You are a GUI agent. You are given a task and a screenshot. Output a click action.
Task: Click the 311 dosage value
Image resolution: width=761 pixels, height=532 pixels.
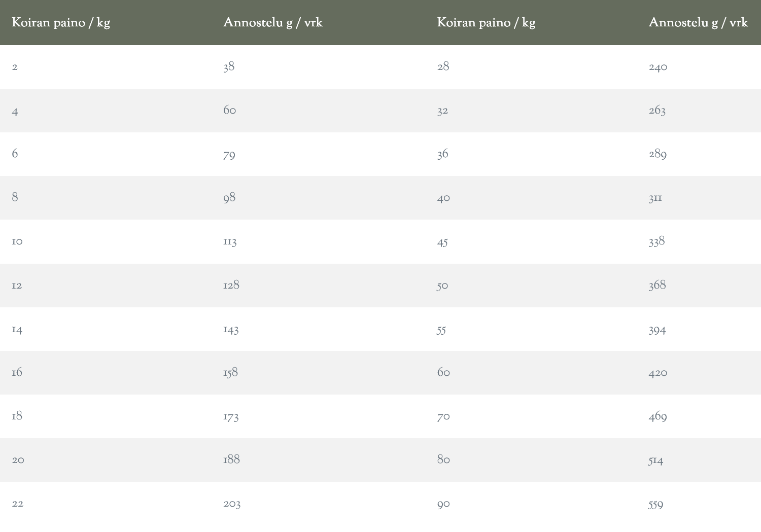[655, 198]
